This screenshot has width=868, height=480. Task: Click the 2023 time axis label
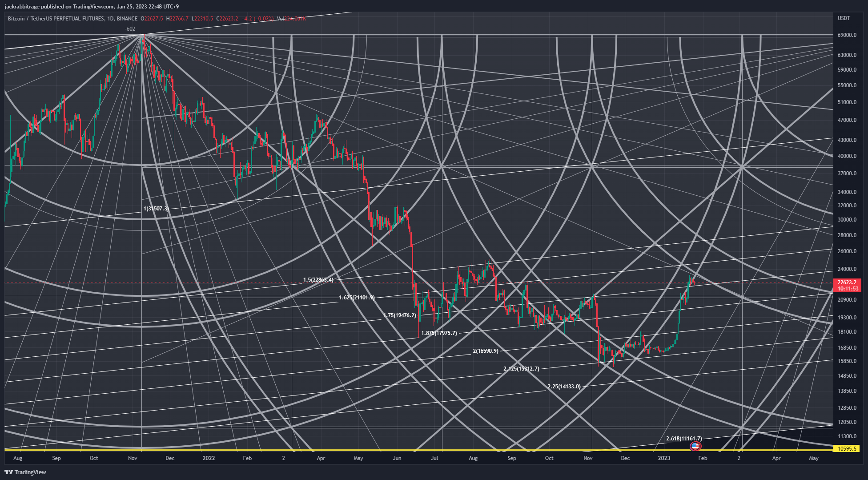(x=664, y=458)
